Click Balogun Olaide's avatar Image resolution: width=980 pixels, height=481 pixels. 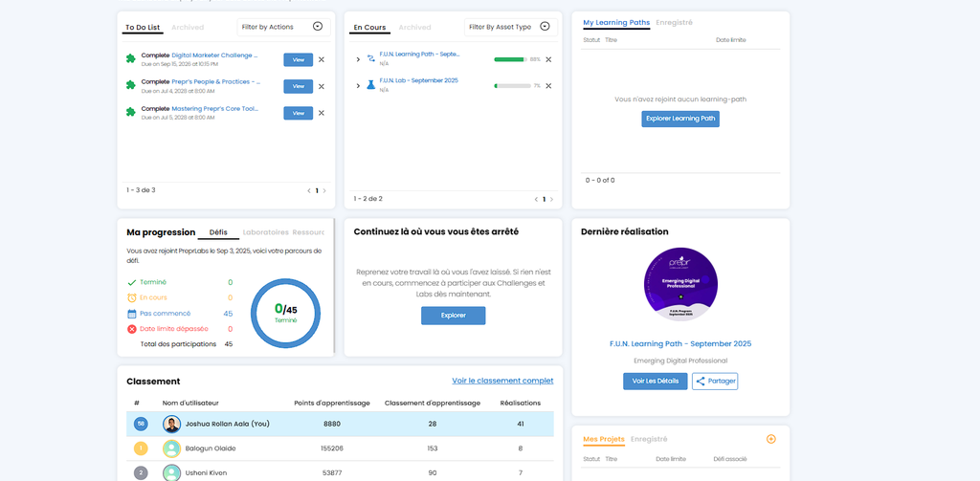(172, 448)
